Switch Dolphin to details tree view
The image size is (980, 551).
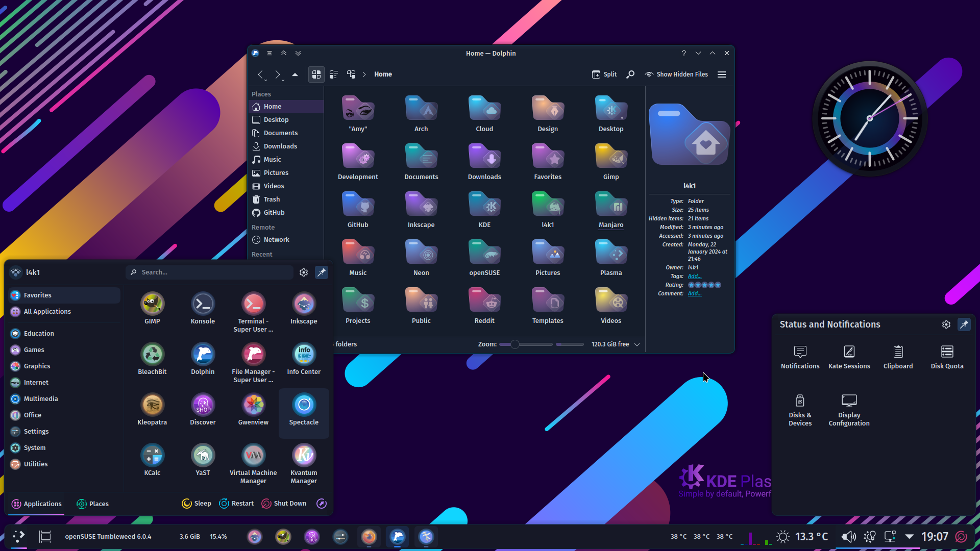[x=351, y=74]
